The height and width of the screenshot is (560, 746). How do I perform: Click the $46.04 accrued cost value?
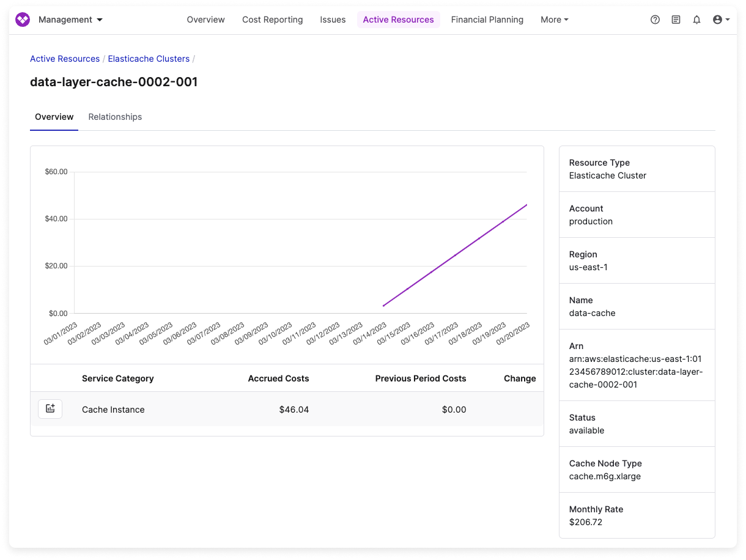(x=294, y=410)
